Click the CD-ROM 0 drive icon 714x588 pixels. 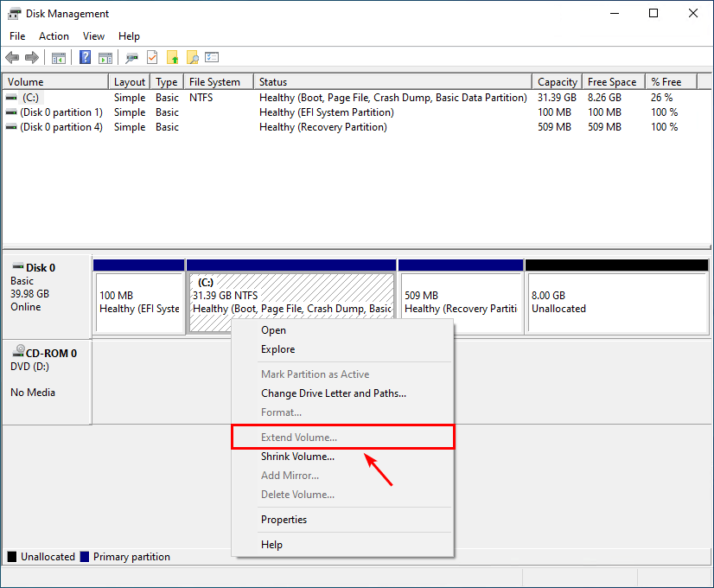pyautogui.click(x=19, y=351)
